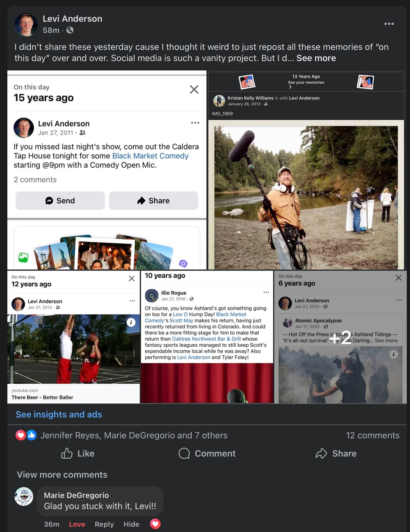This screenshot has height=532, width=410.
Task: Tap the Comment bubble icon
Action: point(184,453)
